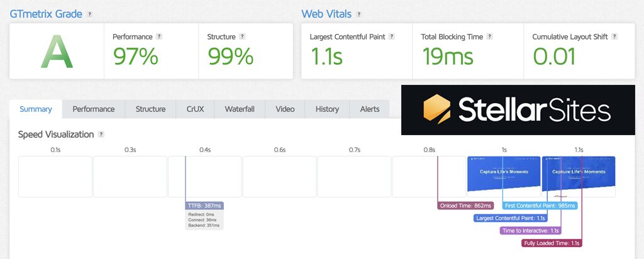Click the Speed Visualization heading
The image size is (644, 259).
[56, 135]
